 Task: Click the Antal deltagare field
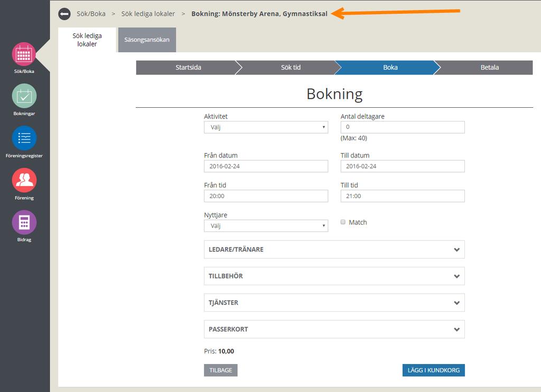click(x=403, y=127)
